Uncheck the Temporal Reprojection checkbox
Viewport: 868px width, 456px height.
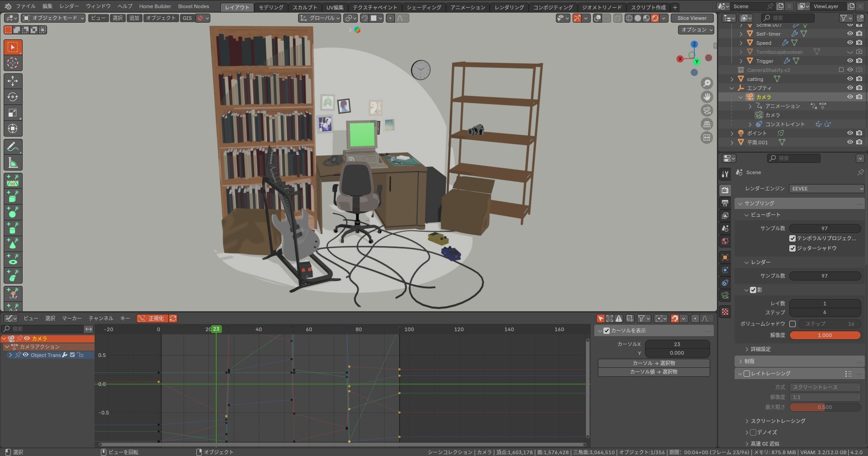click(792, 238)
